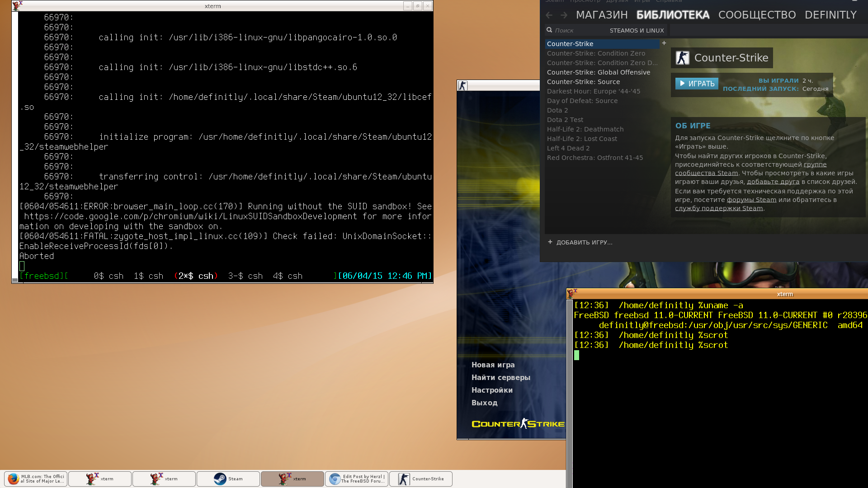Click the plus icon beside Counter-Strike entry
This screenshot has height=488, width=868.
[664, 43]
